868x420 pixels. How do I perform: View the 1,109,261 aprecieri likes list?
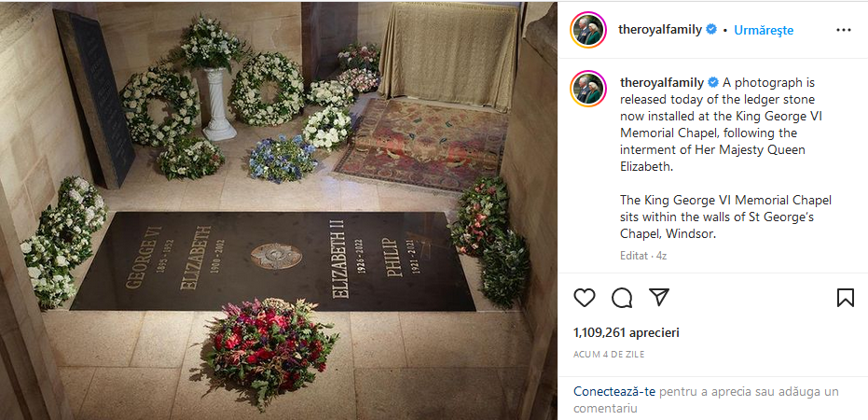(627, 333)
